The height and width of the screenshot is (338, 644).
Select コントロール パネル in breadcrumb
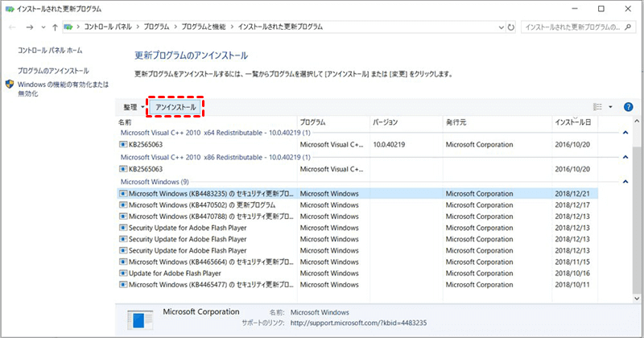[x=108, y=27]
